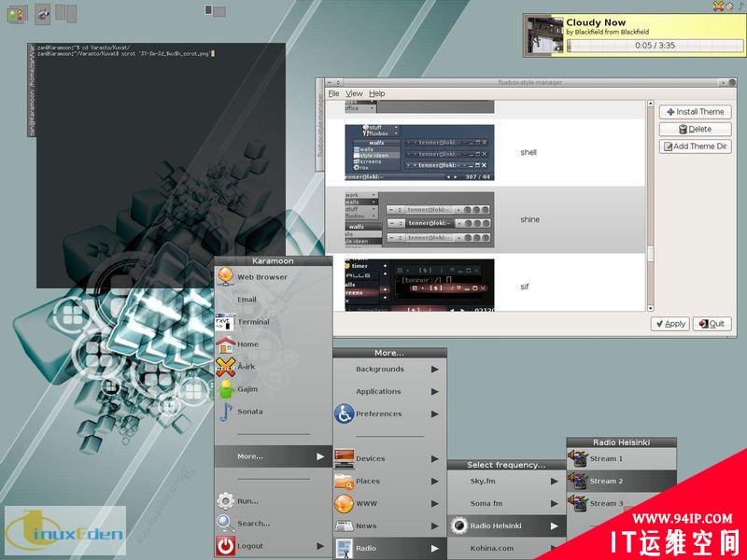
Task: Click the Radio Helsinki speaker icon
Action: tap(459, 525)
